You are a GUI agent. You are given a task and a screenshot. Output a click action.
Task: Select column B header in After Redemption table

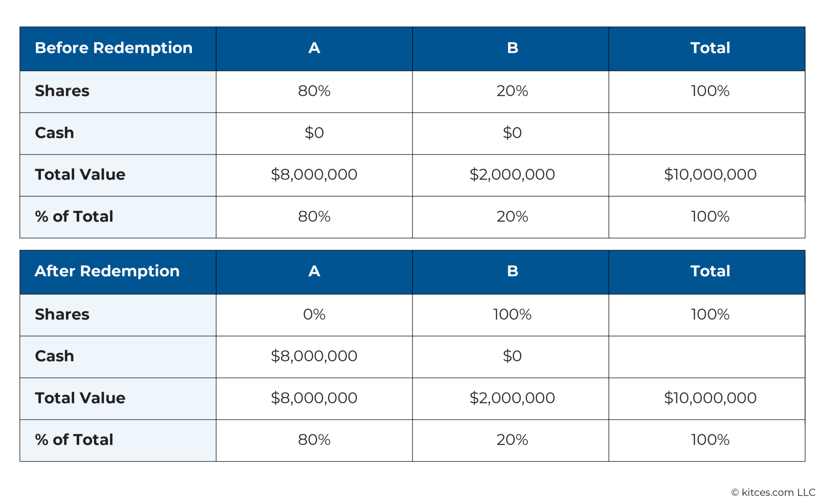point(512,271)
